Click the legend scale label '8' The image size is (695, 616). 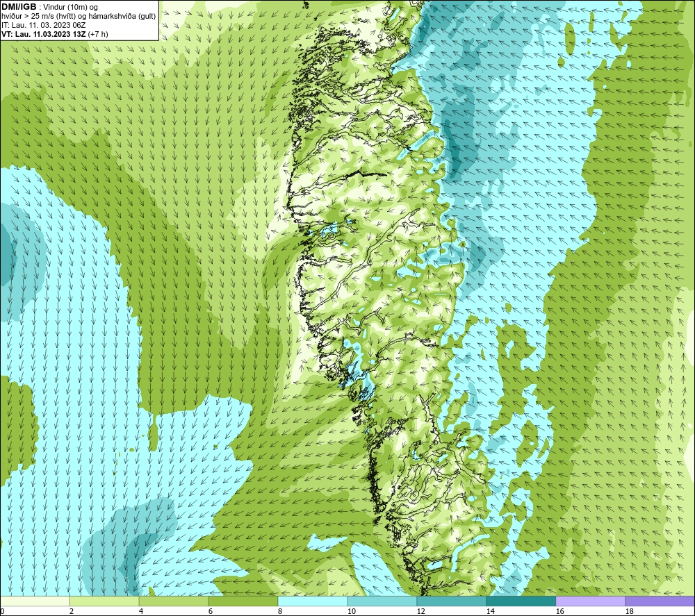point(279,612)
